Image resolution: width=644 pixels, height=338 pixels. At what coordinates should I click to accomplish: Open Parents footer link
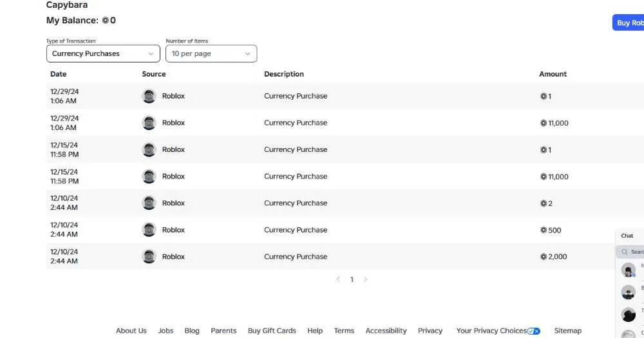pos(223,331)
